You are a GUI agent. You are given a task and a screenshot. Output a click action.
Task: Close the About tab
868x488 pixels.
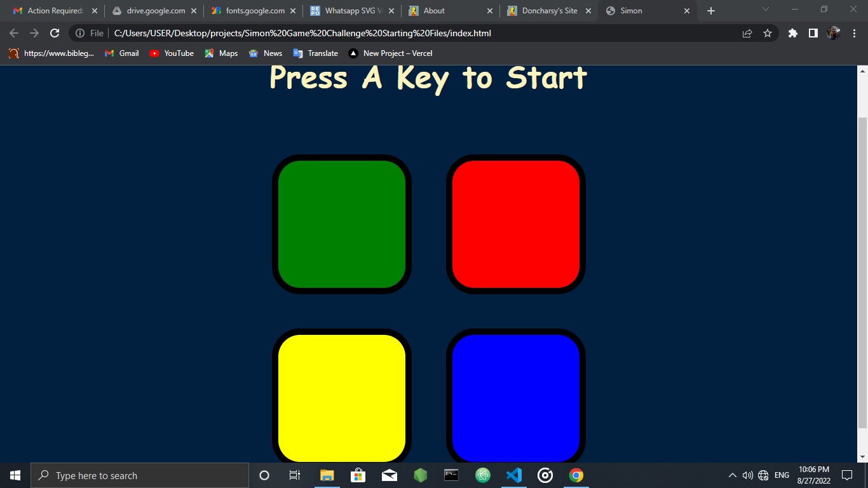(x=490, y=11)
